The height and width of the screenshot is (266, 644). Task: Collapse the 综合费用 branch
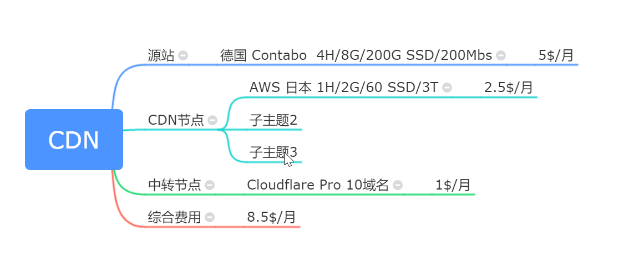coord(210,217)
